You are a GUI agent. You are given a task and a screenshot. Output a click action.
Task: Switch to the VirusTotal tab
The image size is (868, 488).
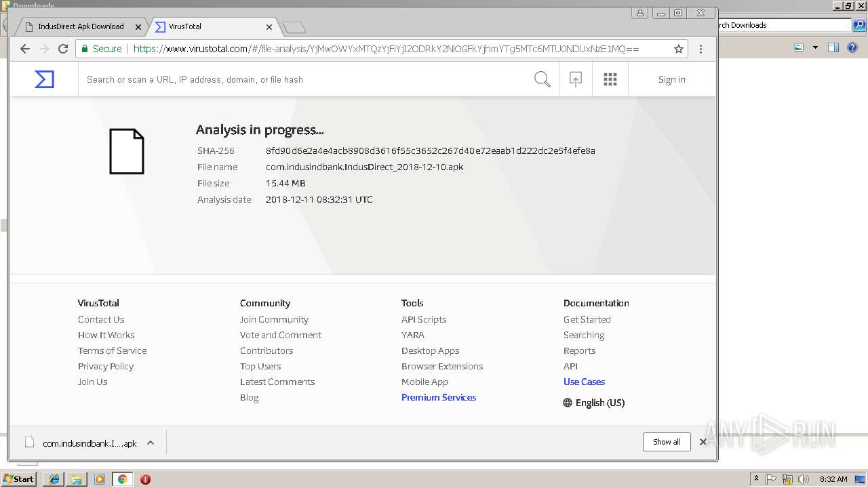click(213, 26)
